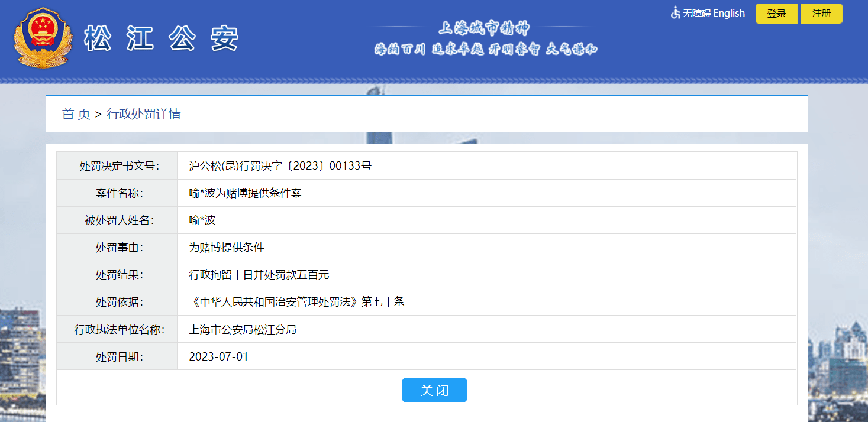
Task: Open the 登录 login button
Action: coord(776,13)
